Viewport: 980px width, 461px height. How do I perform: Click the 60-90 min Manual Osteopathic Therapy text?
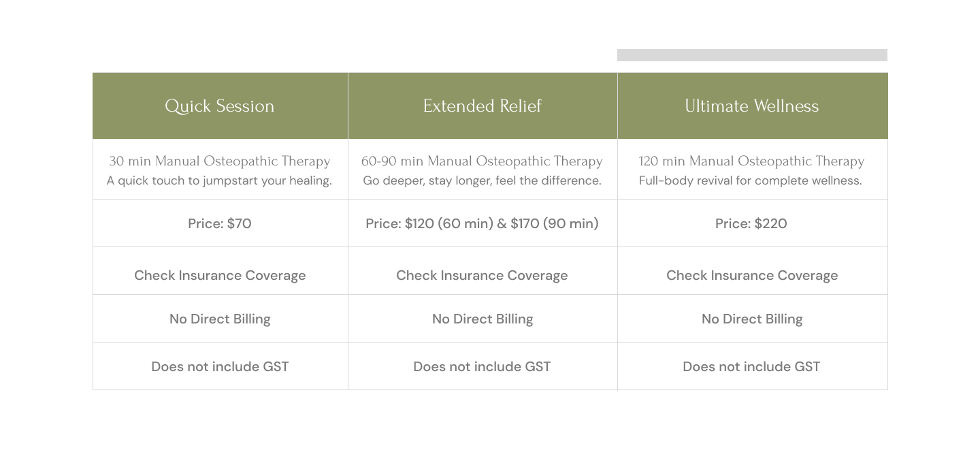point(482,161)
